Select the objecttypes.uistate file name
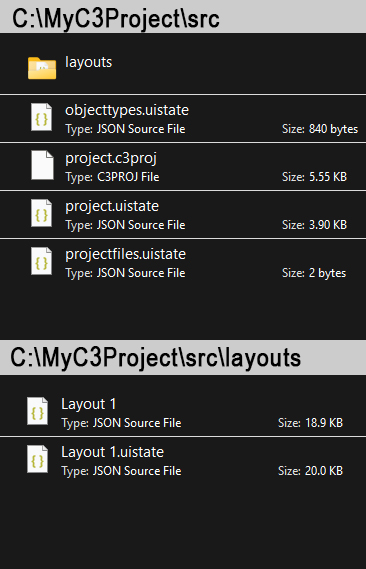 pyautogui.click(x=127, y=110)
